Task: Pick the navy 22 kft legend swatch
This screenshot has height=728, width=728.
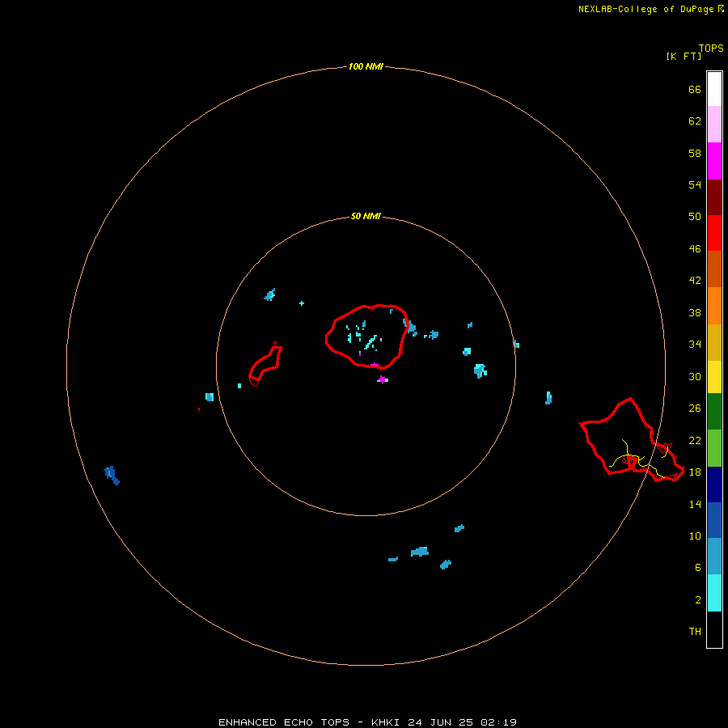Action: coord(714,485)
